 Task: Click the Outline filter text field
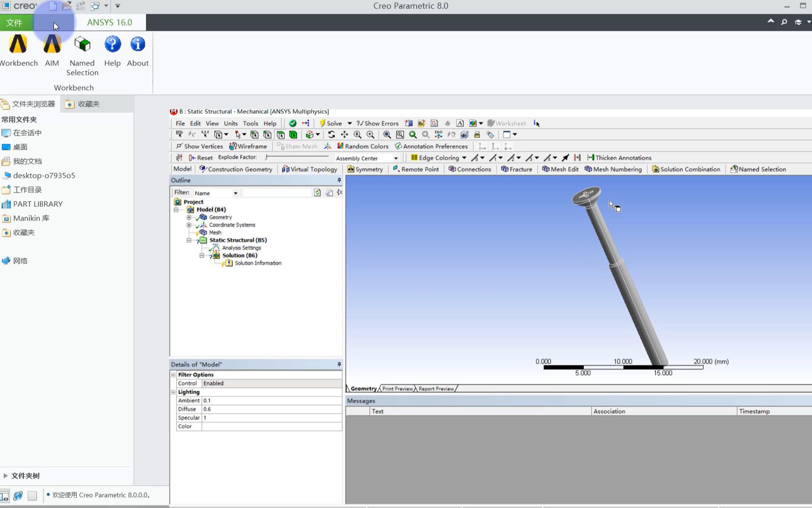pos(277,193)
